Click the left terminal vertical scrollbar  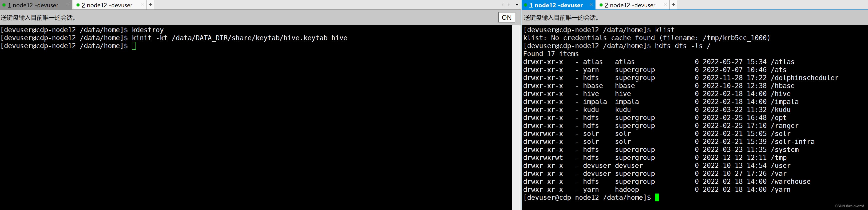pyautogui.click(x=516, y=117)
